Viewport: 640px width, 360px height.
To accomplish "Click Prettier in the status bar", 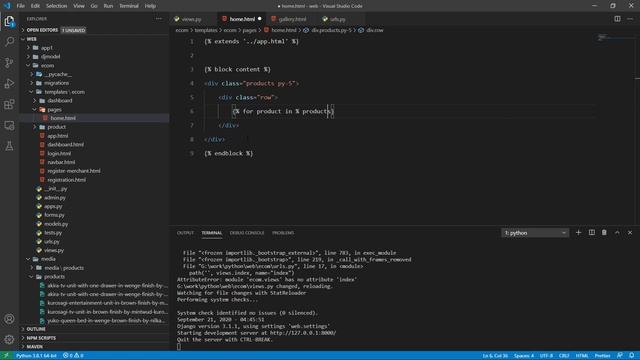I will (x=602, y=356).
